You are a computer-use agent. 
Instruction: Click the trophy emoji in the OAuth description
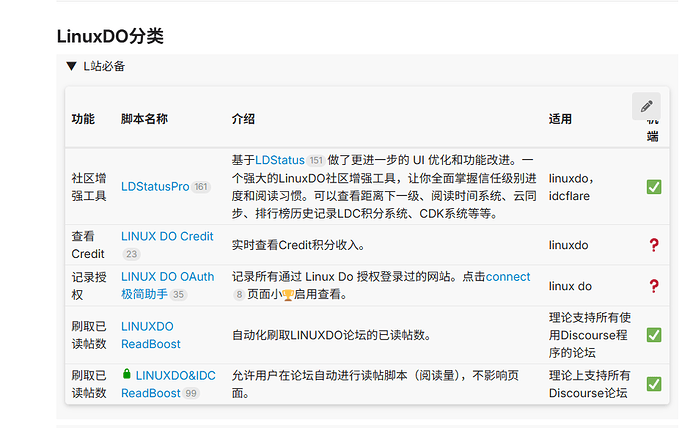(288, 295)
